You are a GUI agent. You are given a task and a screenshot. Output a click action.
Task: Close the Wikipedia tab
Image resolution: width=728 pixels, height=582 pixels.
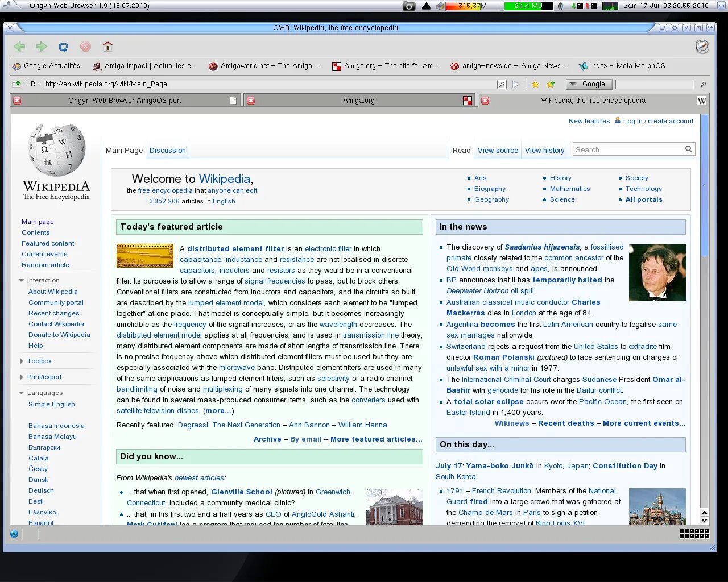pos(485,101)
